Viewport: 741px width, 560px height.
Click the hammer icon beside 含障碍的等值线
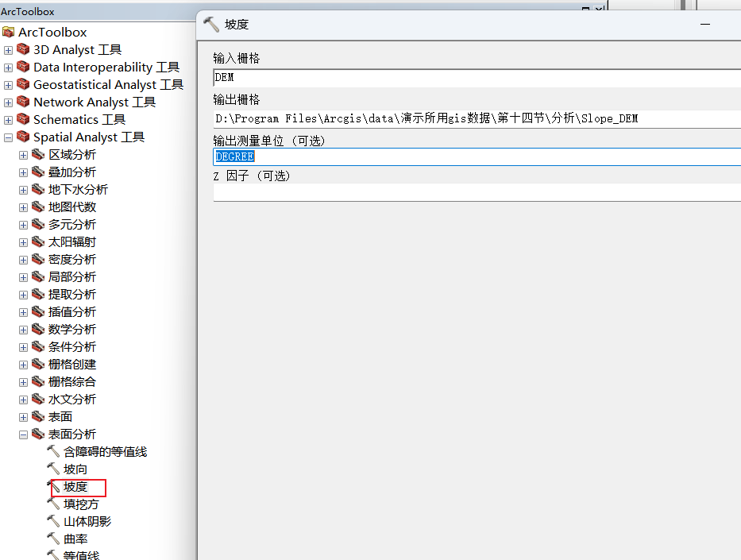pyautogui.click(x=53, y=451)
